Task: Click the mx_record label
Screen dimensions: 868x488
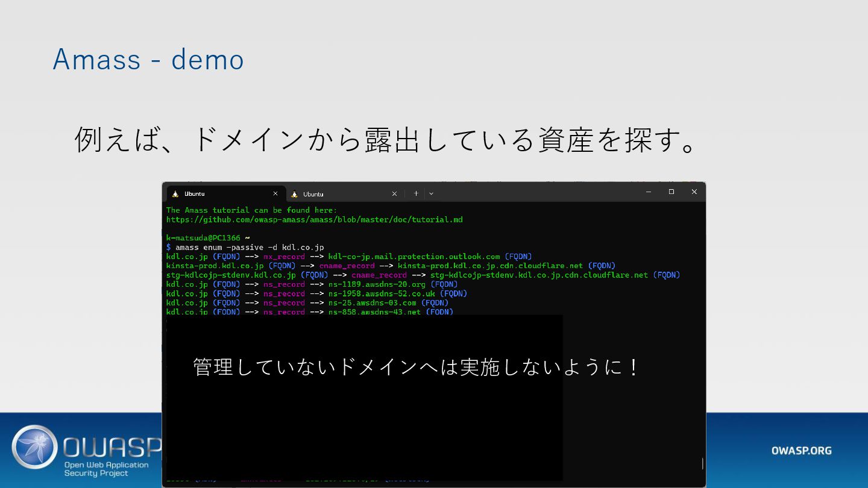Action: tap(284, 257)
